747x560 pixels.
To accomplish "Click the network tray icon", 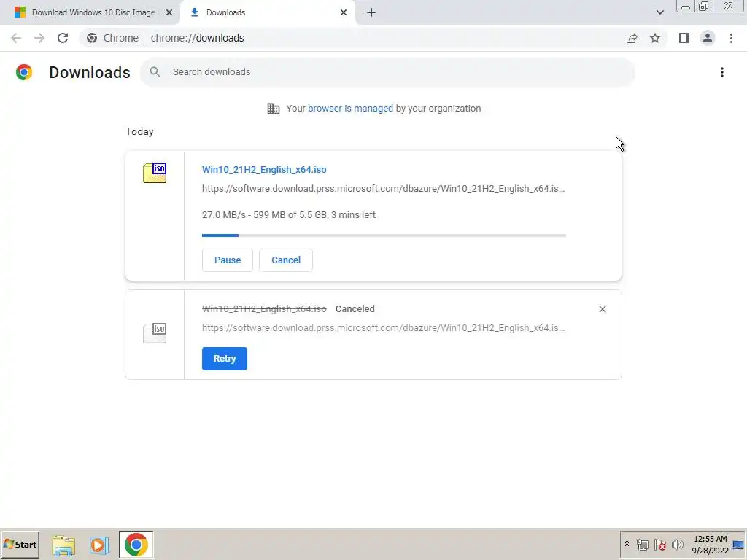I will [x=642, y=545].
